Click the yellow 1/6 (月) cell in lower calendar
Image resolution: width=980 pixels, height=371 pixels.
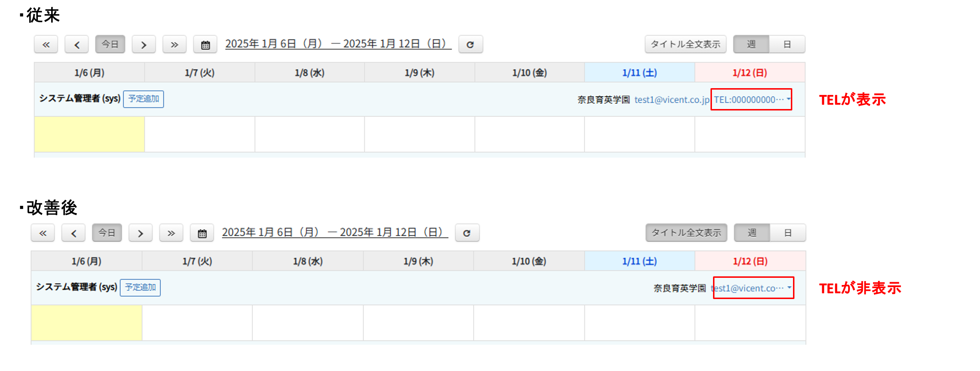pos(86,323)
